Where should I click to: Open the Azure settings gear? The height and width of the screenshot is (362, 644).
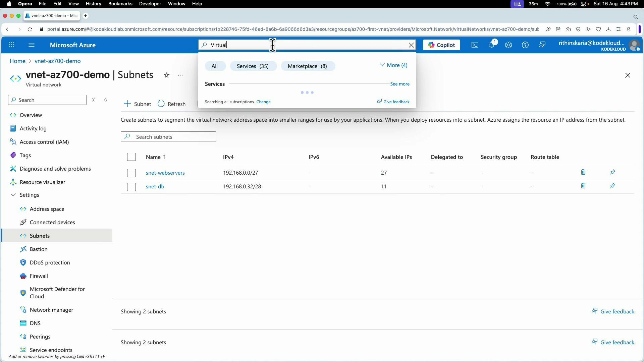pos(508,45)
